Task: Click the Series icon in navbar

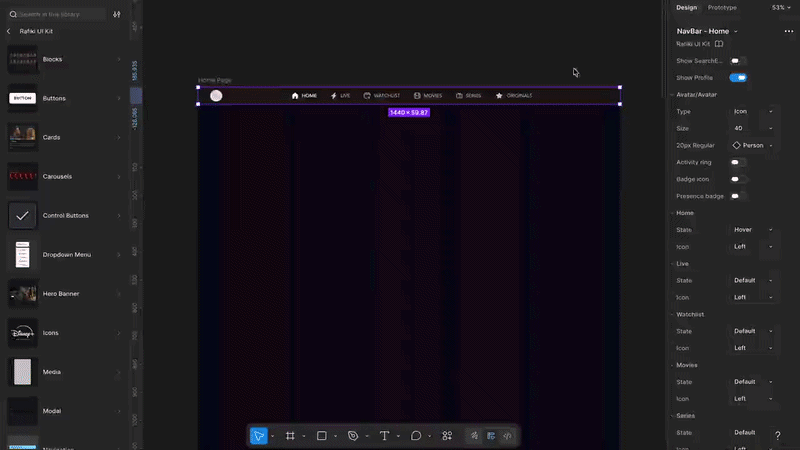Action: [459, 95]
